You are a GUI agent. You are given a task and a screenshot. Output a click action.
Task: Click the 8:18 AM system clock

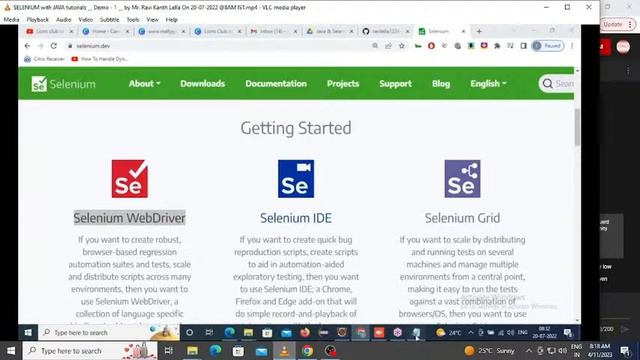(600, 351)
